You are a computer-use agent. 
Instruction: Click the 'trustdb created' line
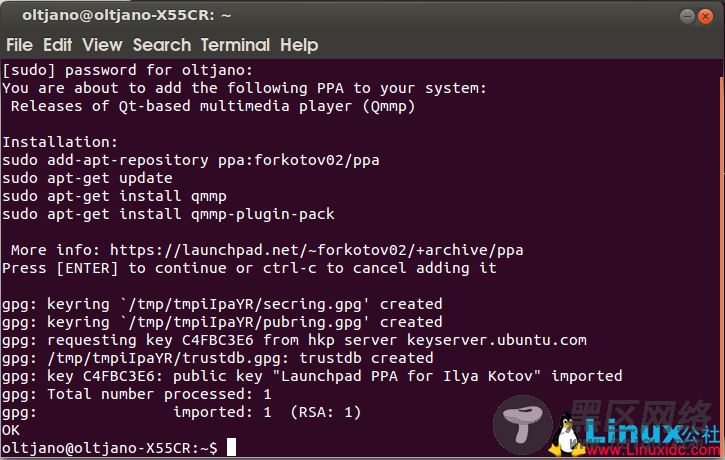click(x=218, y=358)
